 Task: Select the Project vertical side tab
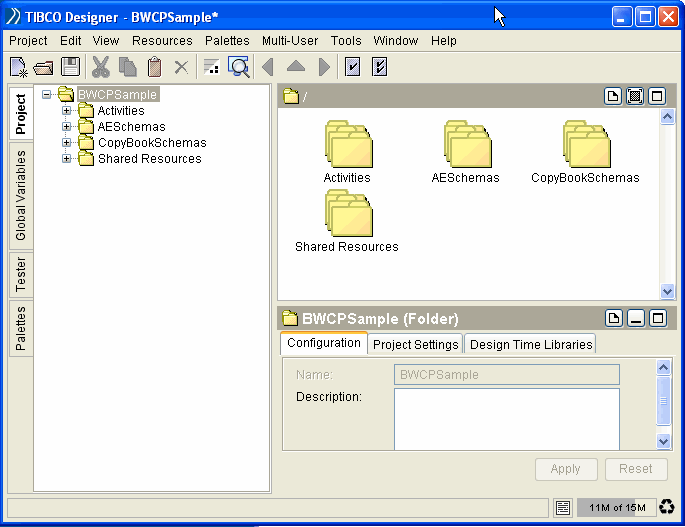tap(21, 113)
